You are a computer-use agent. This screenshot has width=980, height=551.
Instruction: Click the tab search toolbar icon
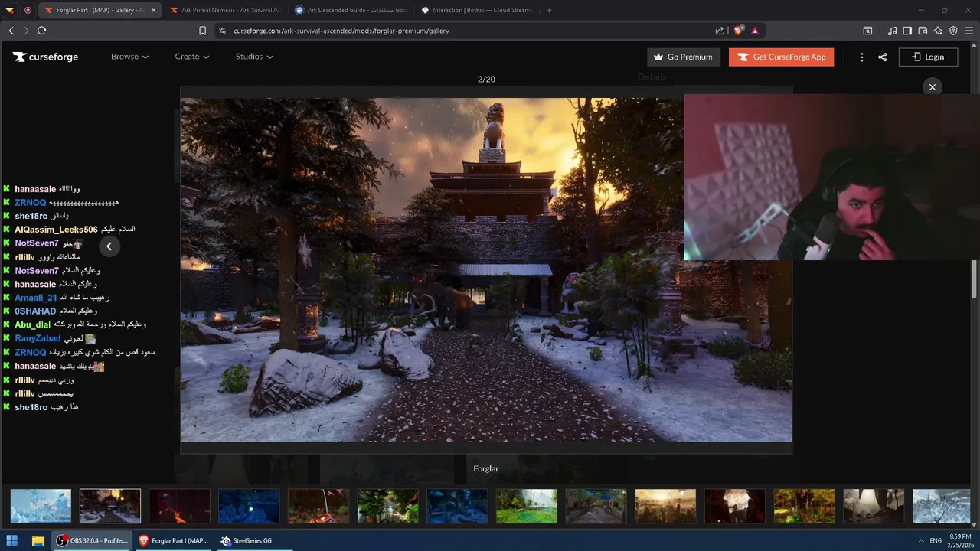pyautogui.click(x=867, y=31)
